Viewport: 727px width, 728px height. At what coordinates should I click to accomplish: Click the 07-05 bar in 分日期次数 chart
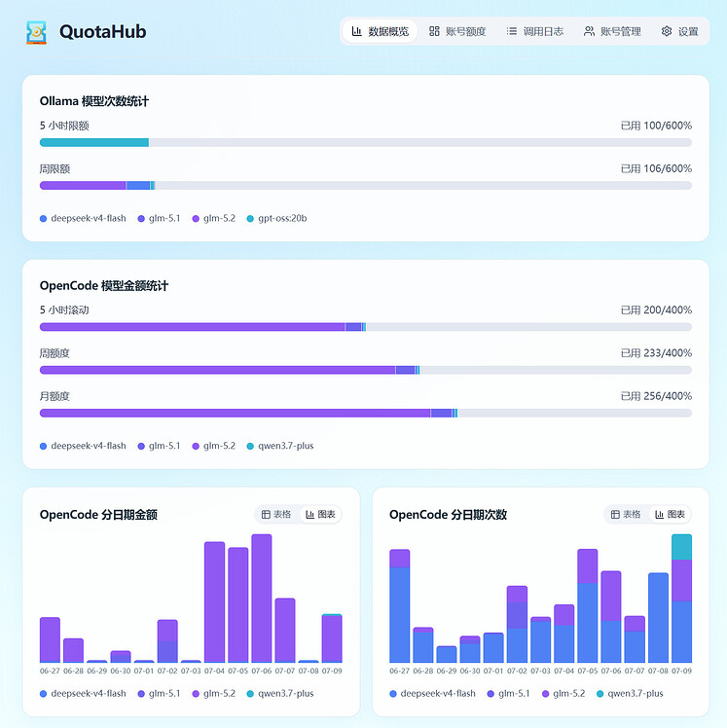pyautogui.click(x=587, y=606)
